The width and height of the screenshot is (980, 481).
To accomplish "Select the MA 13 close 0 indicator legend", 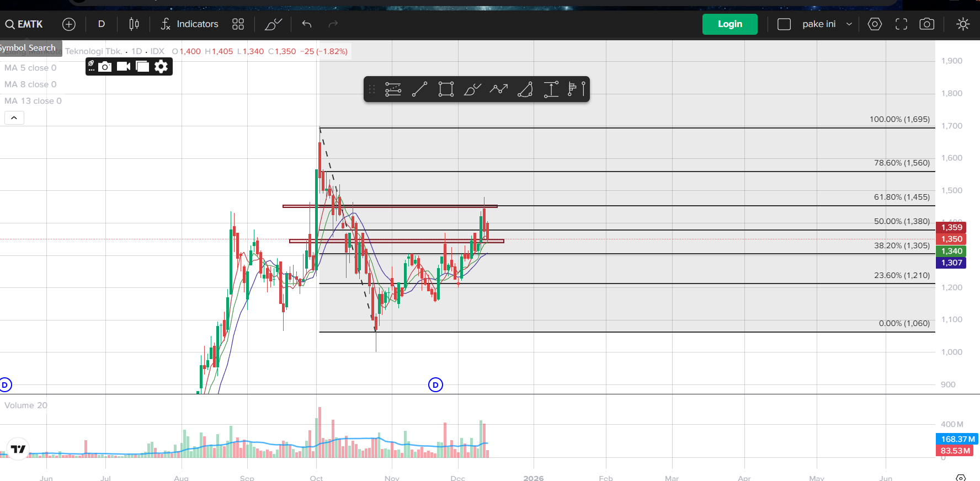I will pos(33,101).
